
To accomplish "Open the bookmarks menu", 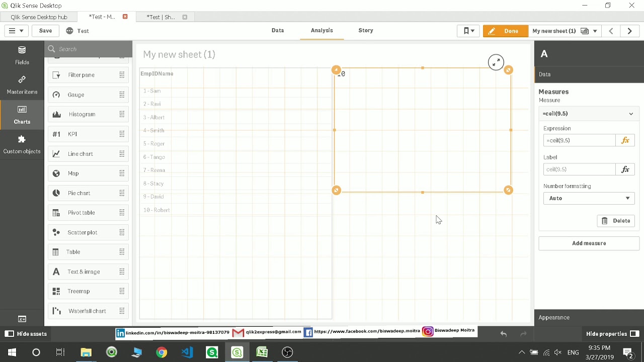I will (x=469, y=31).
